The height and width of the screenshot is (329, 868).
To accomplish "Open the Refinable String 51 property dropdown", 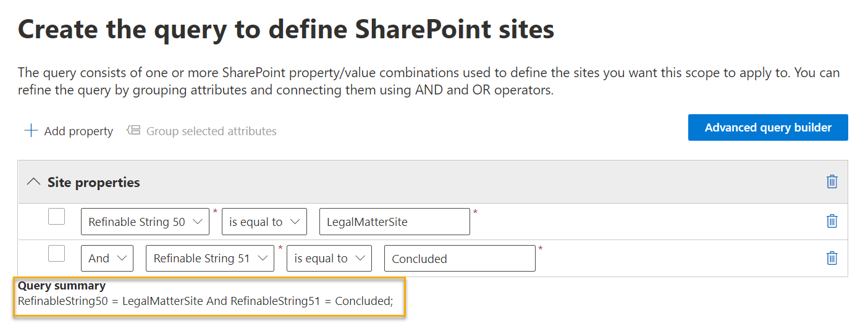I will click(210, 259).
